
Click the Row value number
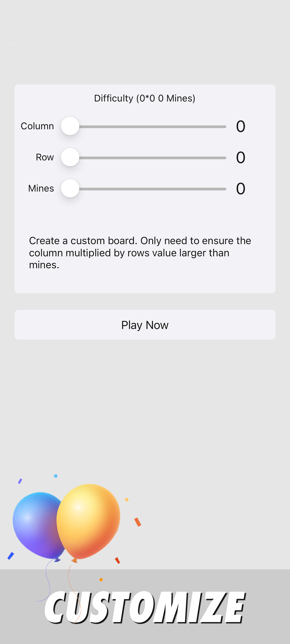[x=241, y=158]
